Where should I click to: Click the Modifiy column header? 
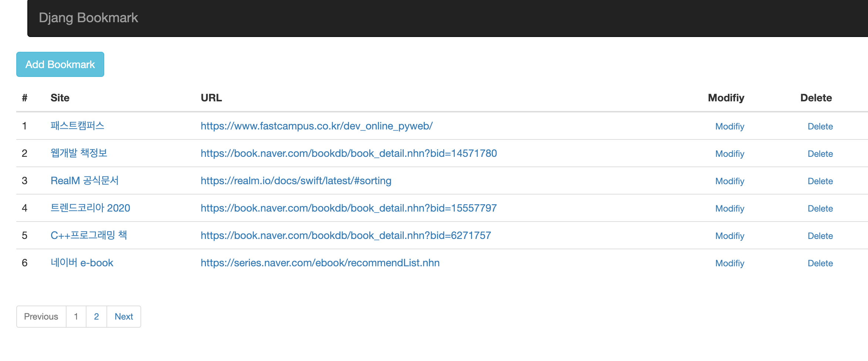point(726,98)
